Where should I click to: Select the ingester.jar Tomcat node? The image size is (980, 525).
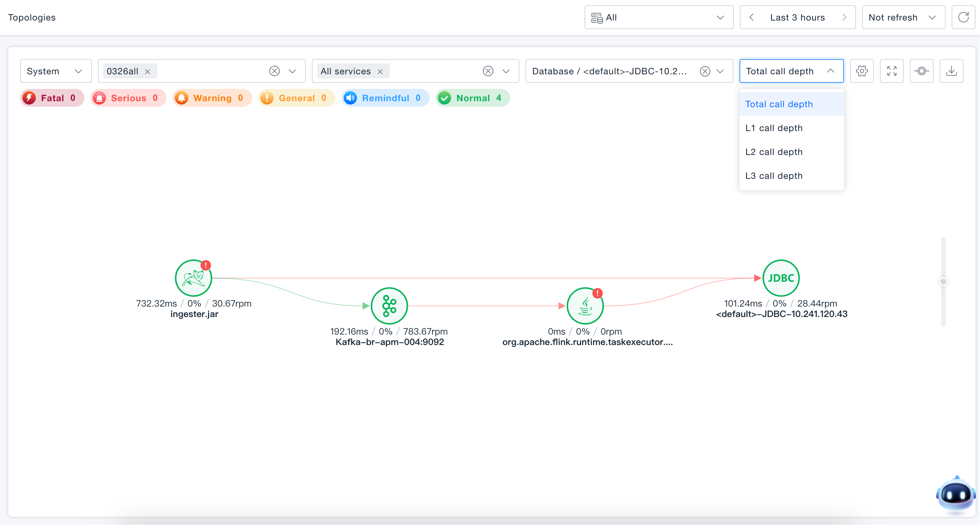coord(193,278)
